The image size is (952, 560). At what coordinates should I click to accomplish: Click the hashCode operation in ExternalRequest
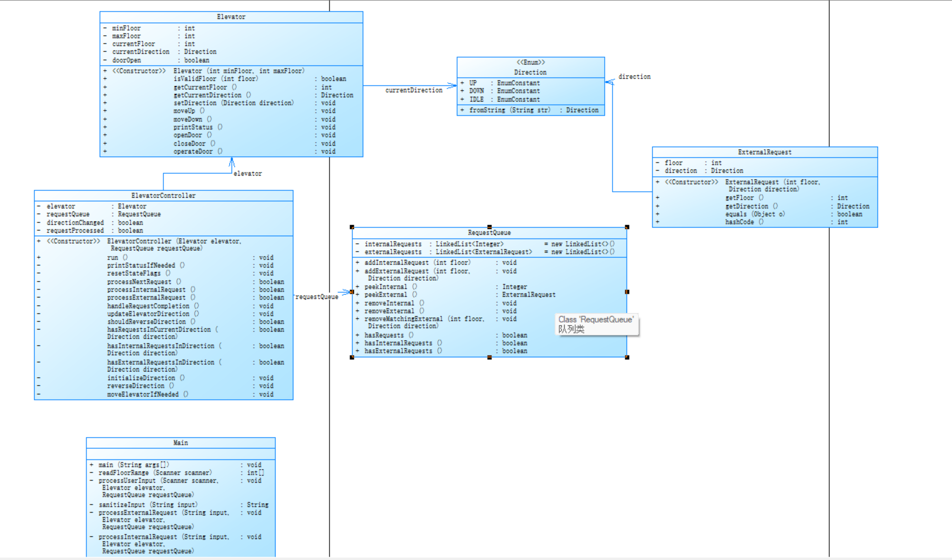pos(739,222)
